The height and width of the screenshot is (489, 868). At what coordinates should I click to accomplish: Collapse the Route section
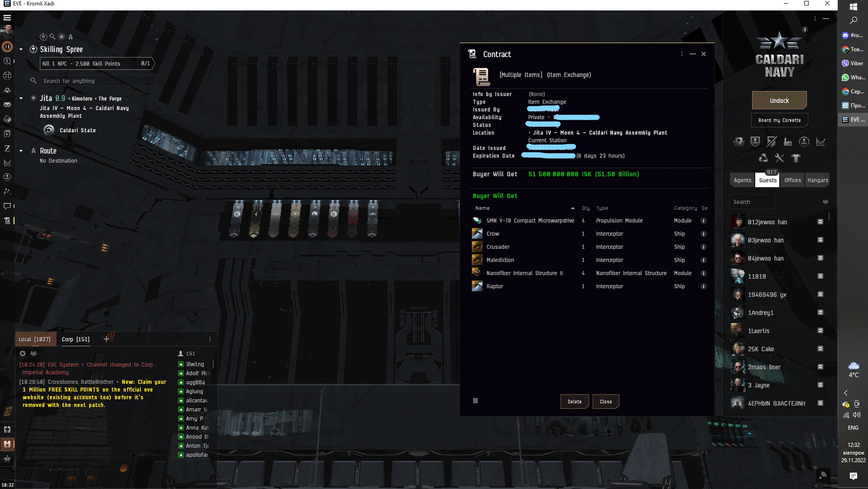[x=21, y=151]
